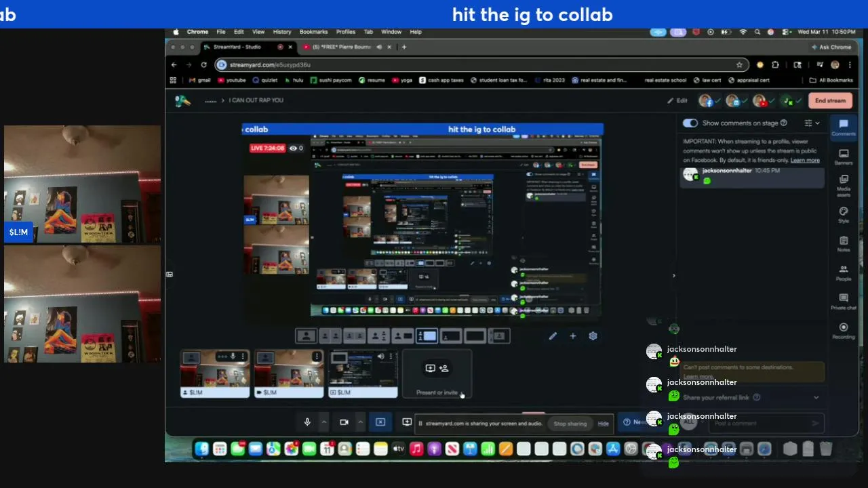
Task: Open the Comments panel tab
Action: (x=844, y=127)
